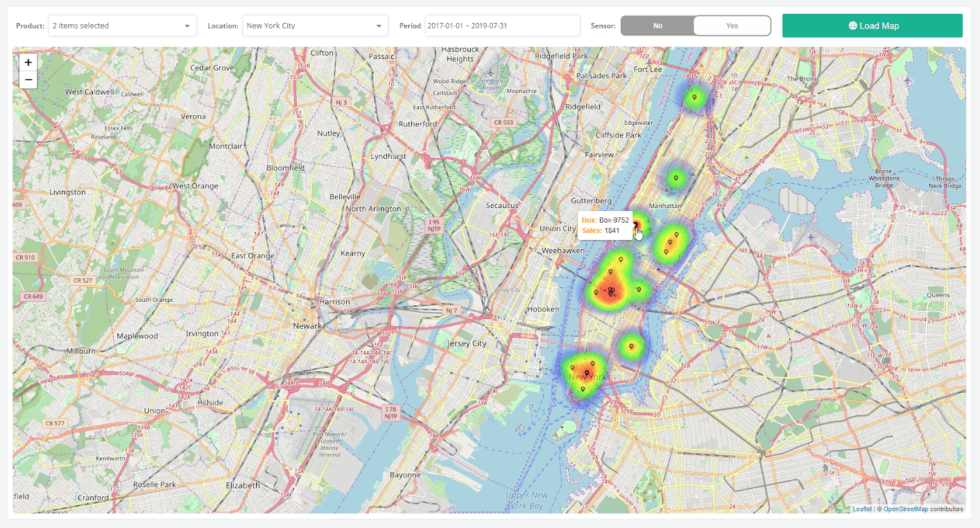Open the Leaflet attribution link
The height and width of the screenshot is (528, 980).
[x=861, y=509]
